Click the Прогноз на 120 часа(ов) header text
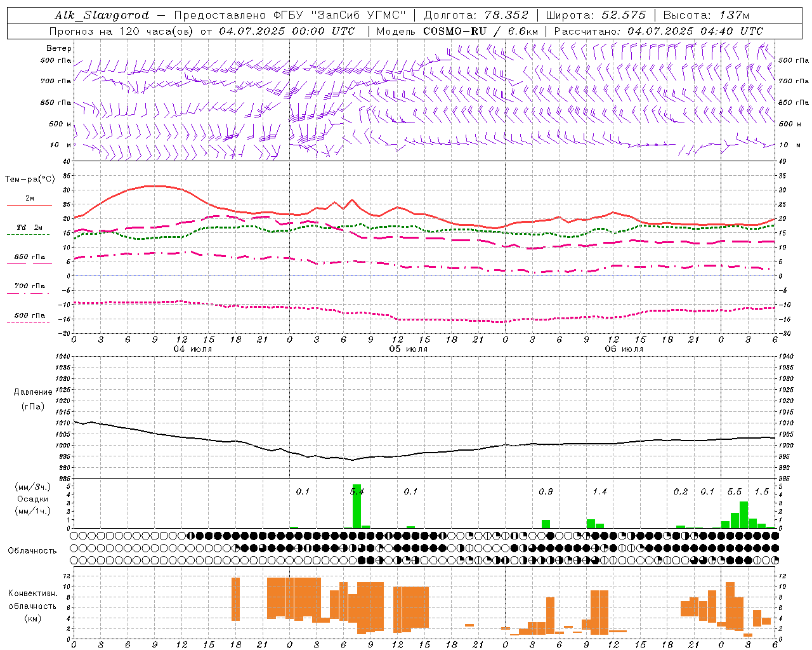Screen dimensions: 812x650 pos(122,31)
